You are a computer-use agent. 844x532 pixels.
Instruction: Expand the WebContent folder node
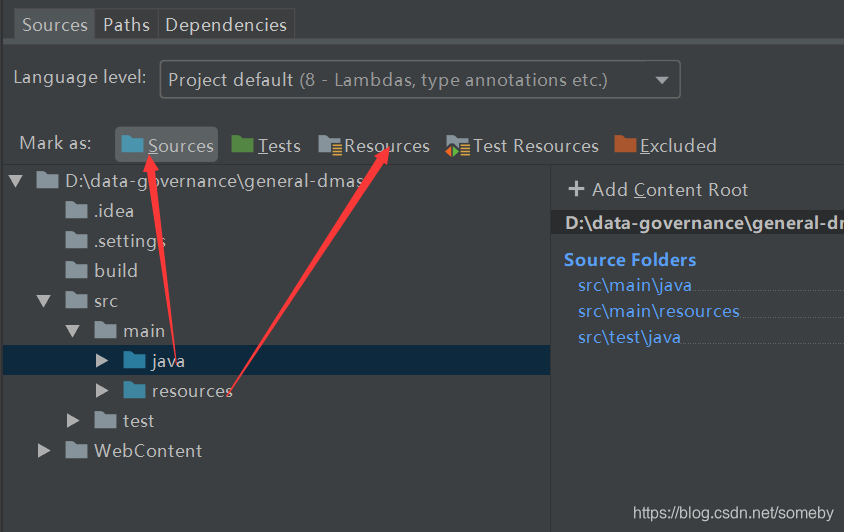tap(44, 450)
